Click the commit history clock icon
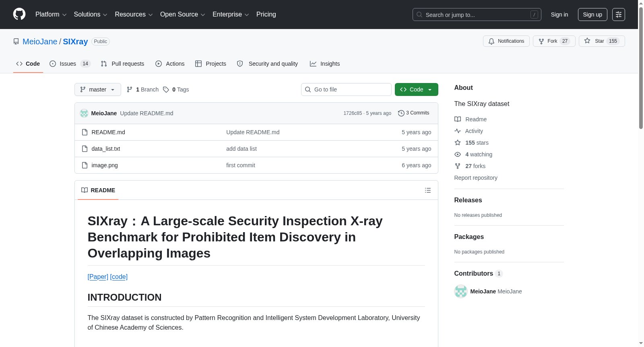Viewport: 644px width, 347px height. [x=401, y=113]
